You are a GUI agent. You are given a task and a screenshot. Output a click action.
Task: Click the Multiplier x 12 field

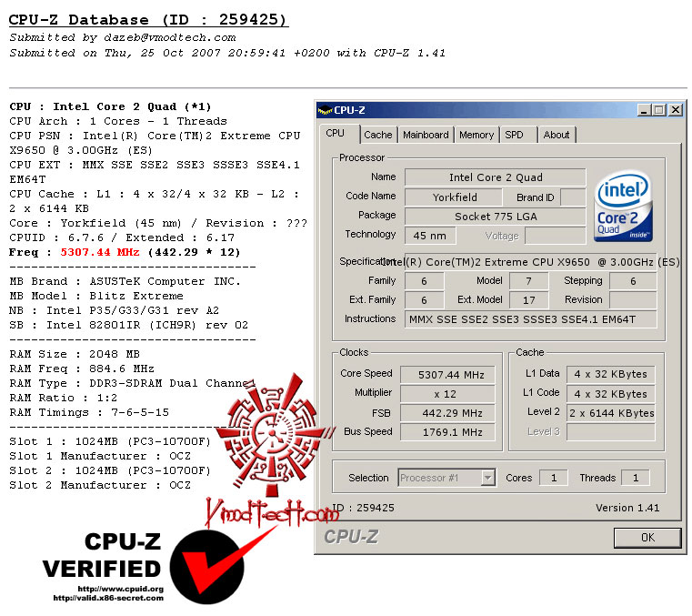pyautogui.click(x=447, y=394)
